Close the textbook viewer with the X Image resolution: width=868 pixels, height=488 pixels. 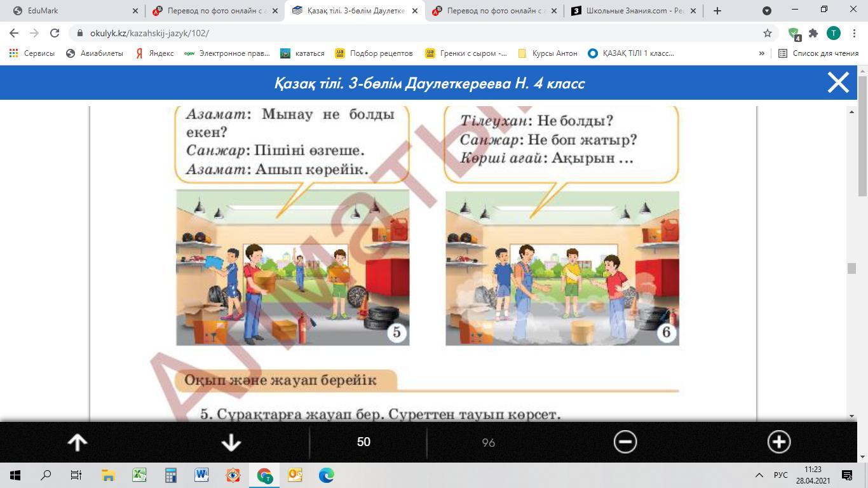pyautogui.click(x=838, y=83)
